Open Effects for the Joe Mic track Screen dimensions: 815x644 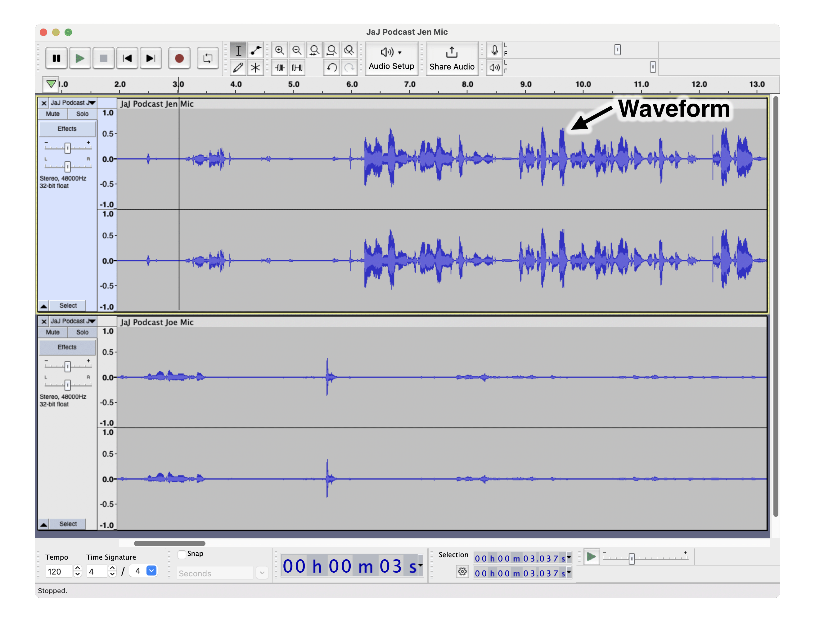click(x=67, y=347)
